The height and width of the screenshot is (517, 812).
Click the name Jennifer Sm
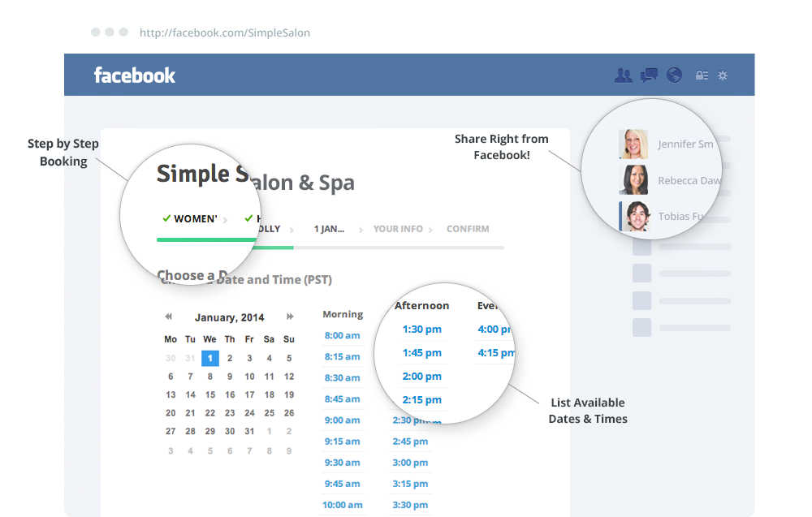[685, 144]
